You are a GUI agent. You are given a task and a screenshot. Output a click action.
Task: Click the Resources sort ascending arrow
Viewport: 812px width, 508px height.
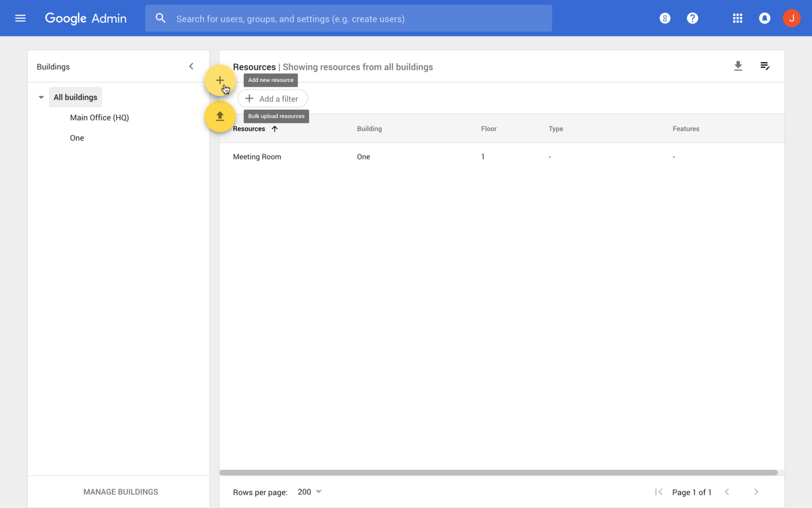click(x=275, y=129)
